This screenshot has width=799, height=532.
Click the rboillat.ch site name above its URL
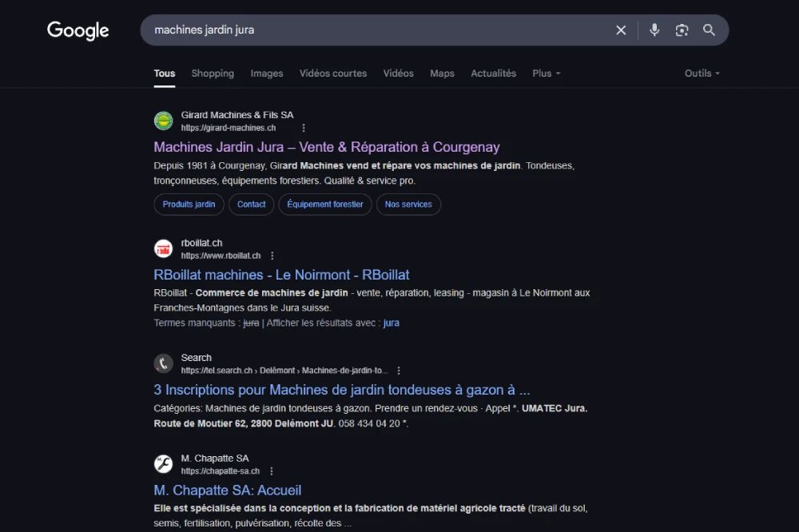click(x=202, y=243)
